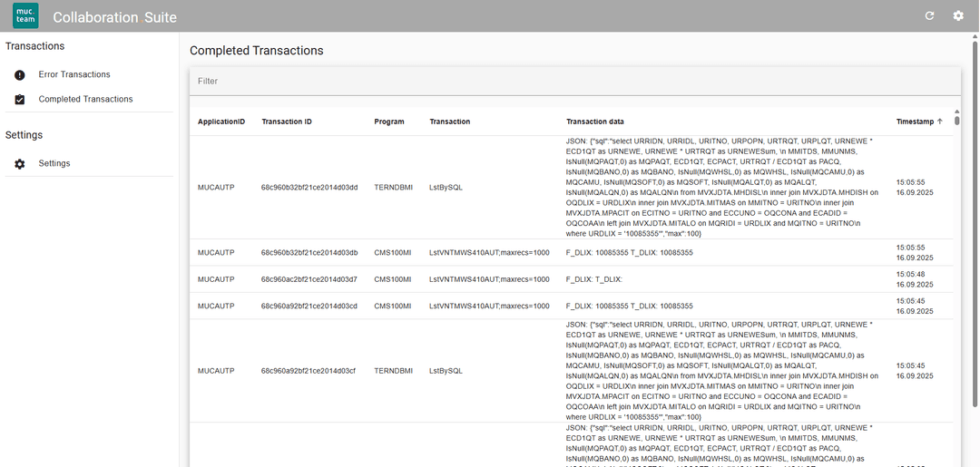The height and width of the screenshot is (467, 980).
Task: Open Error Transactions in sidebar
Action: click(74, 75)
